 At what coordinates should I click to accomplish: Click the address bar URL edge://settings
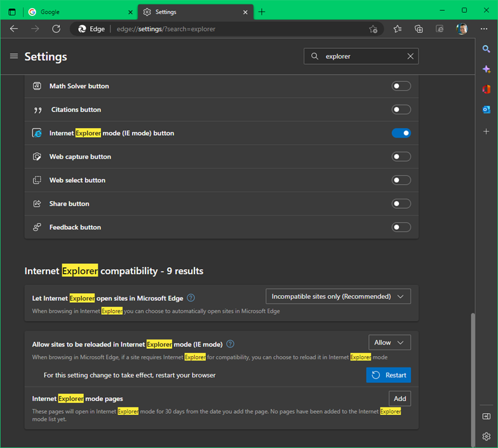[x=166, y=29]
